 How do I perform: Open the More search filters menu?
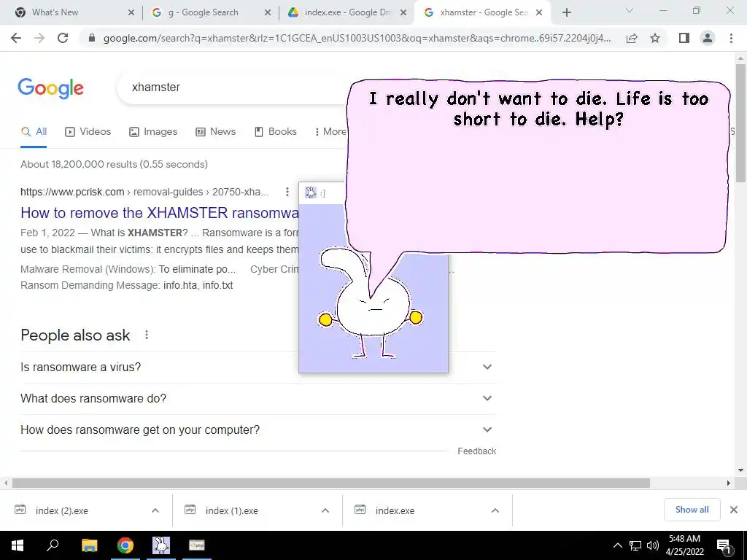tap(330, 132)
